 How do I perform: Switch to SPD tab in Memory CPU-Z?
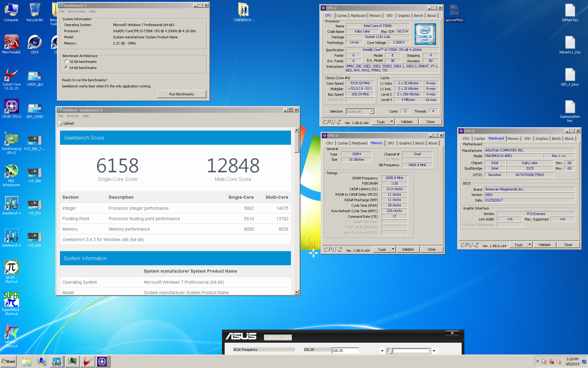click(391, 143)
